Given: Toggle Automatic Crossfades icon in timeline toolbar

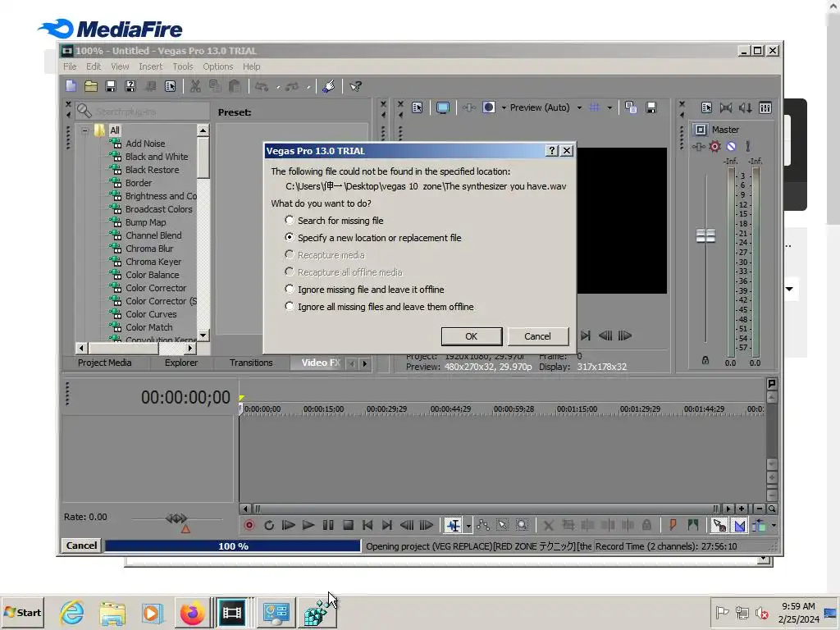Looking at the screenshot, I should (x=739, y=526).
